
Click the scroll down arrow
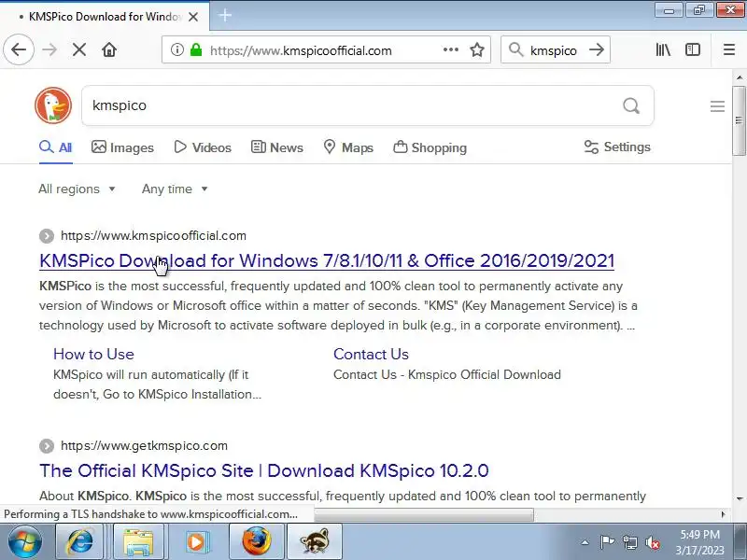[x=739, y=499]
